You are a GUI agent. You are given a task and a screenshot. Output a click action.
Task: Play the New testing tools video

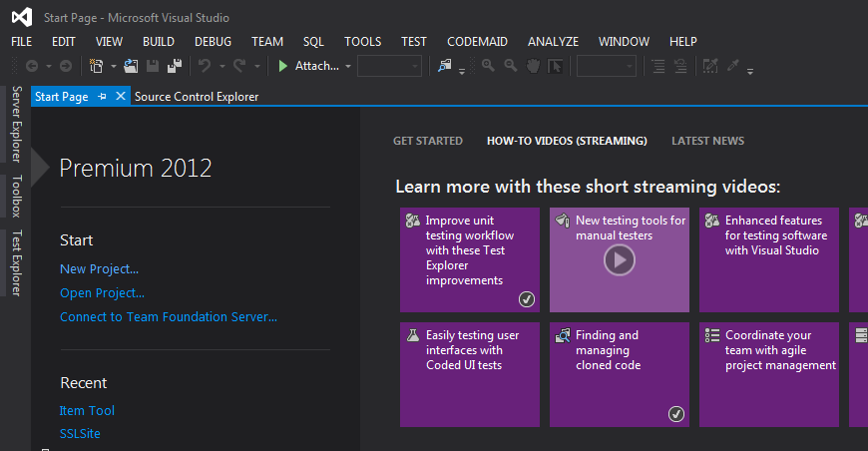[x=620, y=259]
